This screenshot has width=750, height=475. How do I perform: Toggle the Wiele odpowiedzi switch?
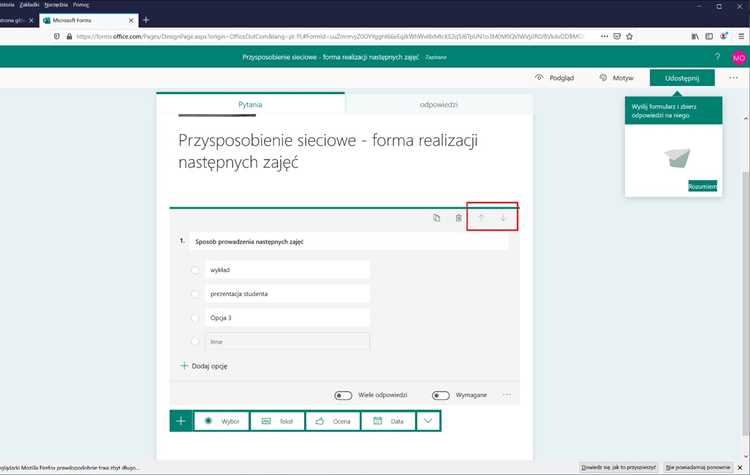343,395
